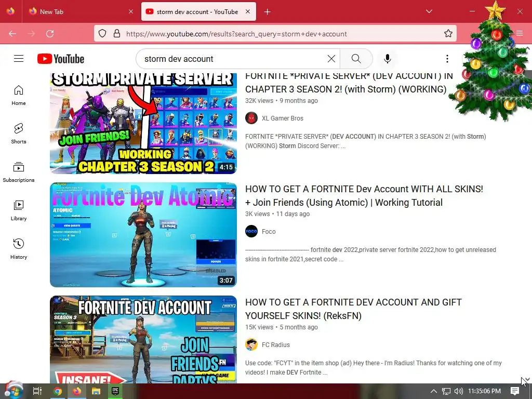
Task: Click Firefox forward arrow
Action: point(31,34)
